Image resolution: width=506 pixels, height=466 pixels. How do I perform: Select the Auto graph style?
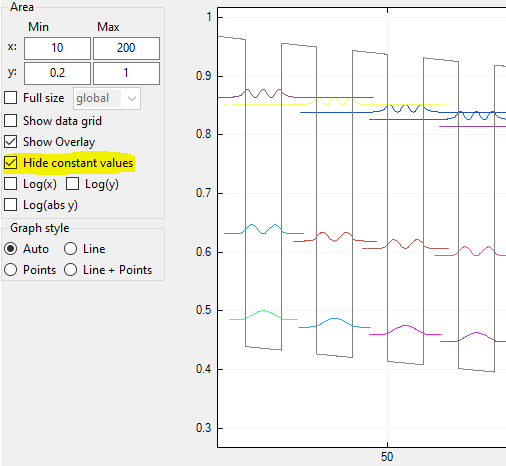tap(11, 249)
